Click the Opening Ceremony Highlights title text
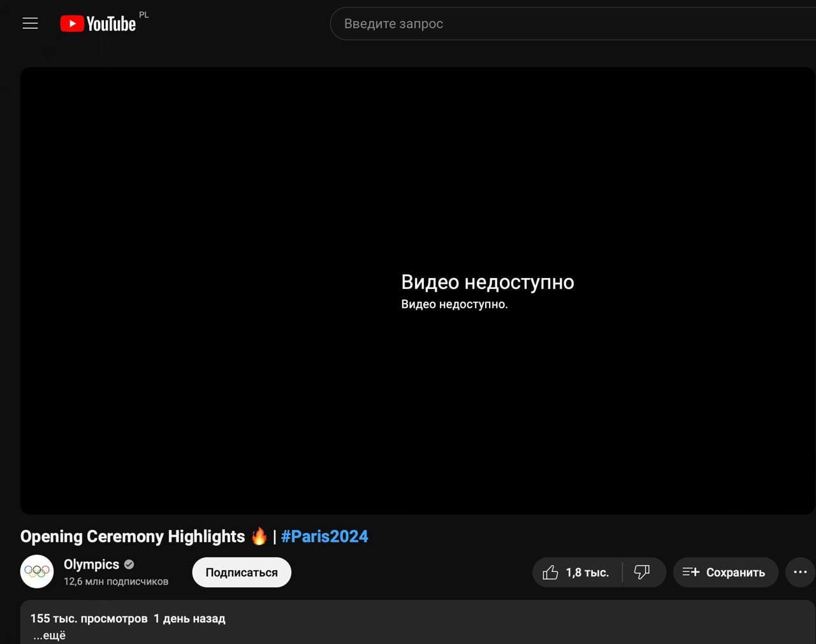 tap(133, 536)
